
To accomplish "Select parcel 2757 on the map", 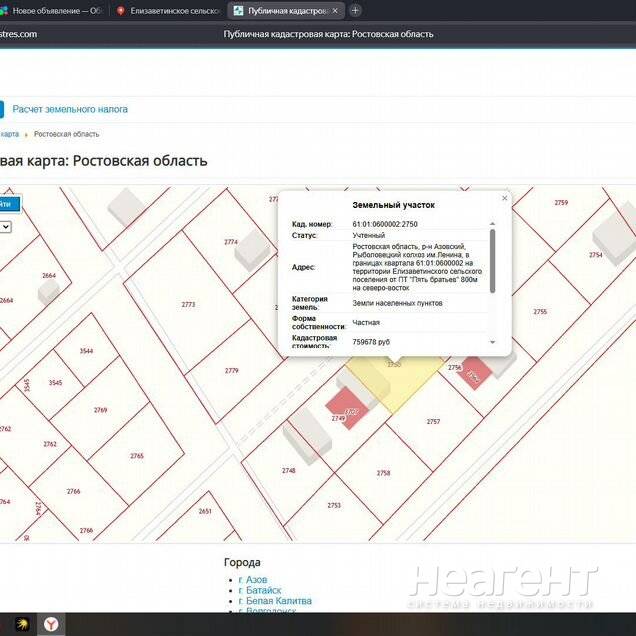I will pos(432,422).
